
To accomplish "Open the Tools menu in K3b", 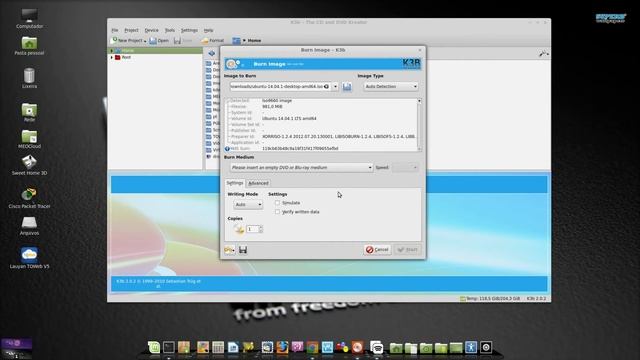I will pos(170,30).
